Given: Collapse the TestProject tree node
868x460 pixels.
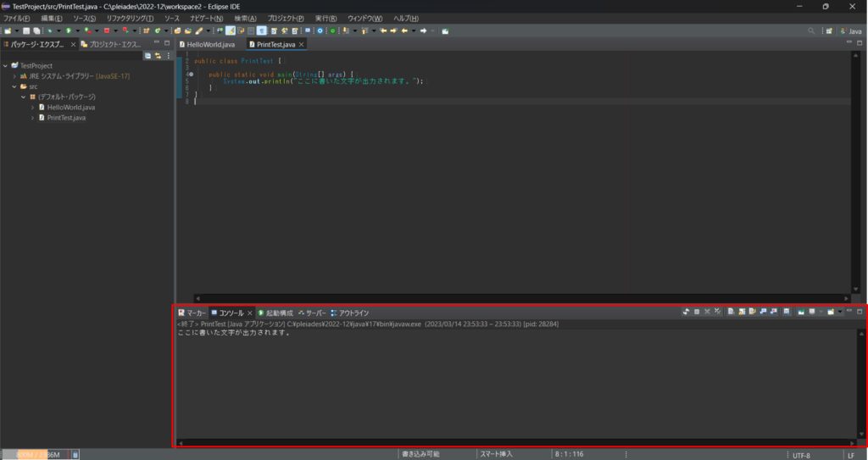Looking at the screenshot, I should [5, 65].
